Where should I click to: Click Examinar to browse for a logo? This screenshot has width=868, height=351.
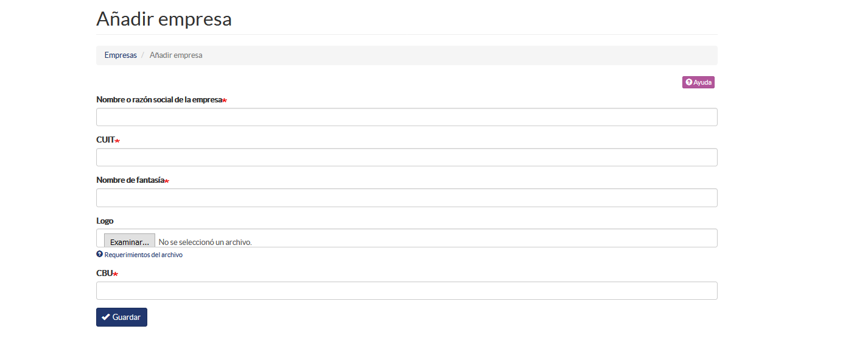pos(130,241)
